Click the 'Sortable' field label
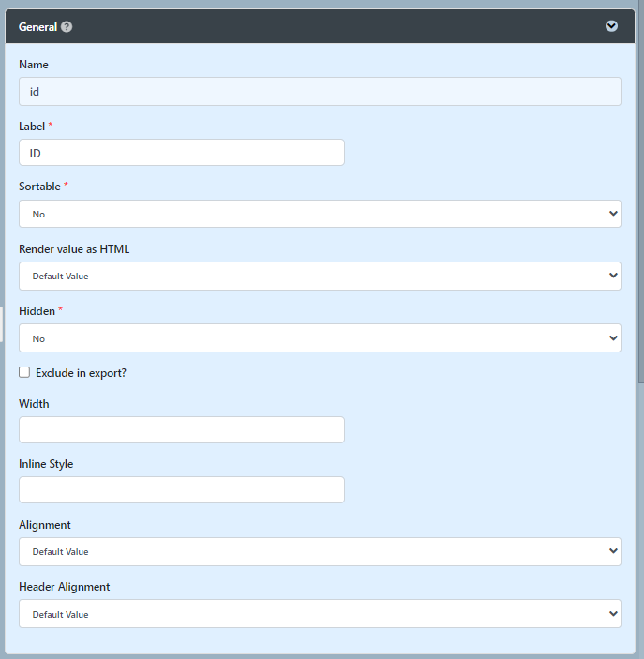Viewport: 644px width, 659px height. click(39, 187)
